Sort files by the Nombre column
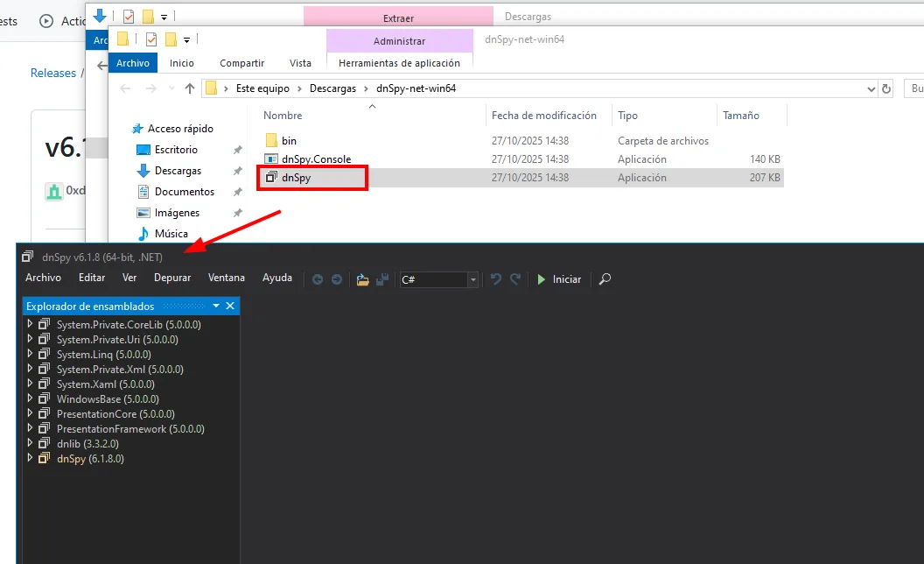This screenshot has width=924, height=564. [x=283, y=116]
